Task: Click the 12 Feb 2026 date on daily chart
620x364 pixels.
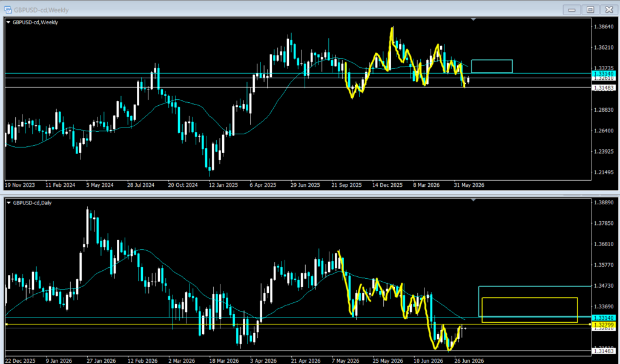Action: 142,361
